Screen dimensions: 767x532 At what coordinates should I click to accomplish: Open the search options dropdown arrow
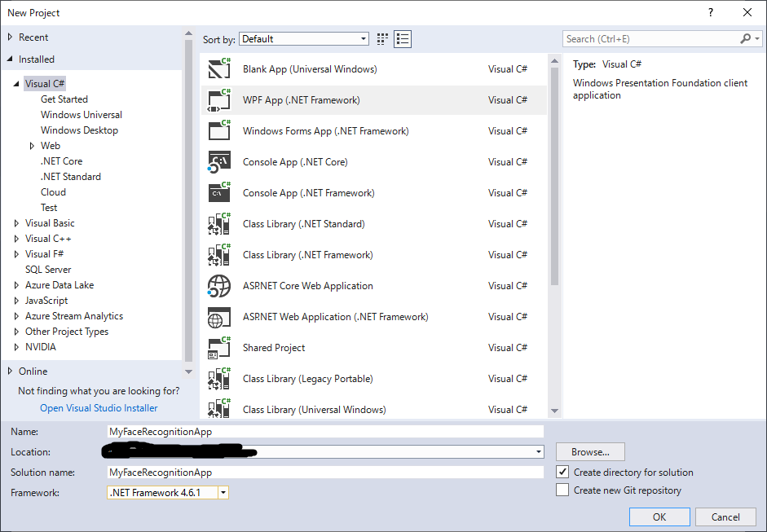click(756, 38)
